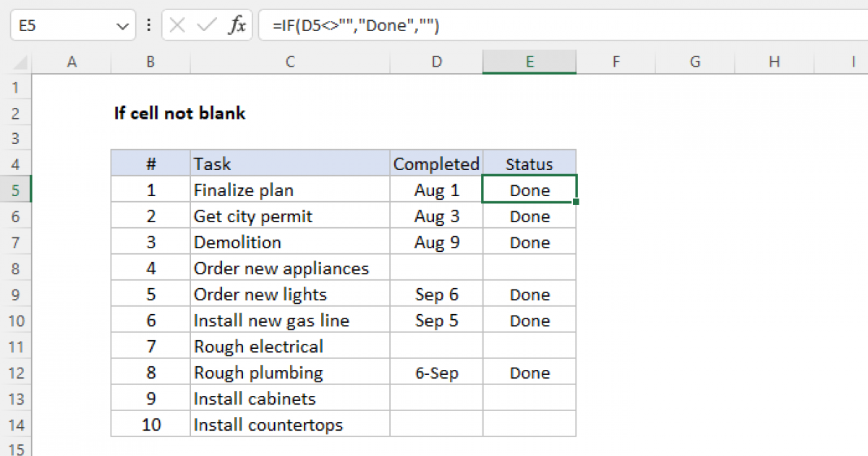The image size is (868, 456).
Task: Click row header 5
Action: (x=16, y=190)
